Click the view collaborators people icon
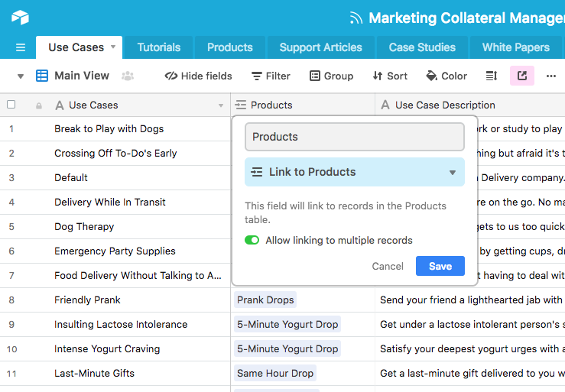This screenshot has width=565, height=392. pyautogui.click(x=128, y=76)
